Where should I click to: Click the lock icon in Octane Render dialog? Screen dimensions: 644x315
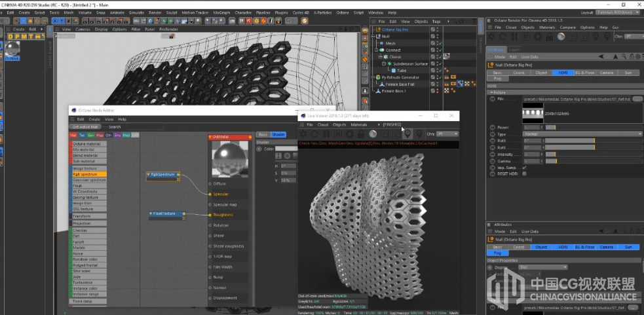(x=550, y=37)
